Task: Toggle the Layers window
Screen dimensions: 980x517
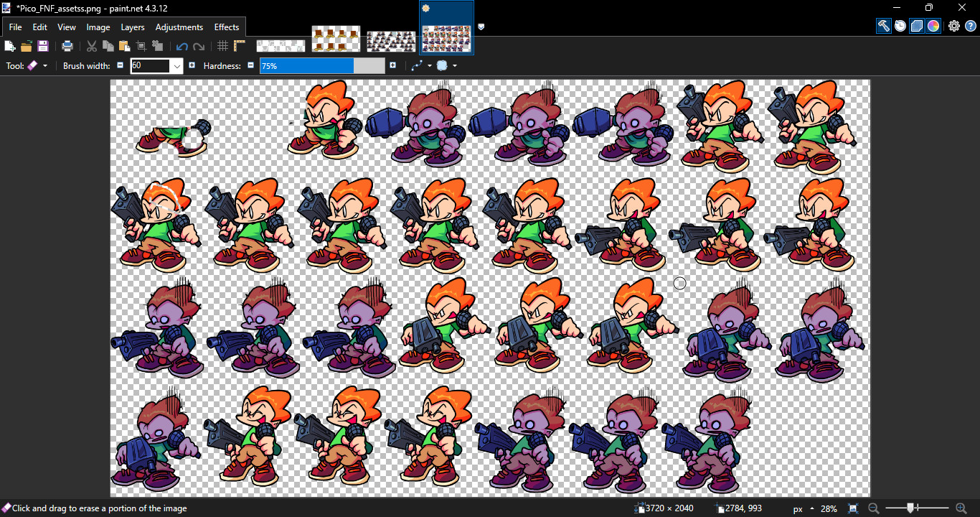Action: click(917, 26)
